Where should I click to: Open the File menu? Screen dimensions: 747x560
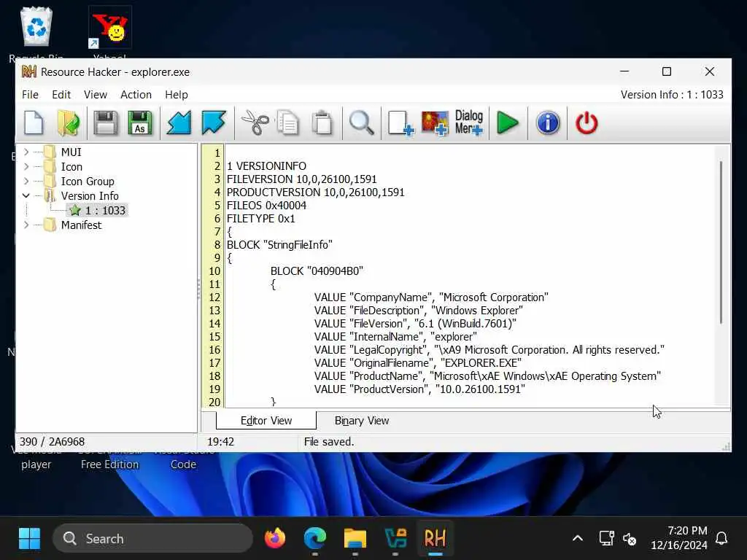[30, 94]
